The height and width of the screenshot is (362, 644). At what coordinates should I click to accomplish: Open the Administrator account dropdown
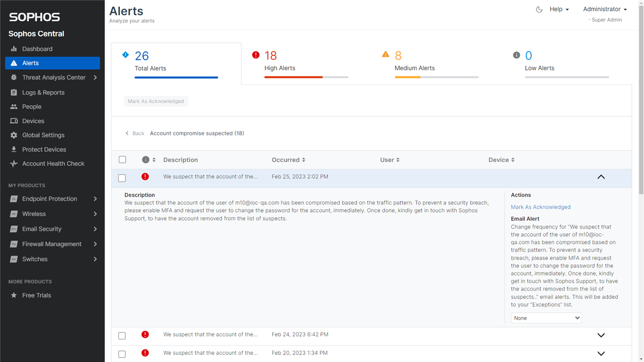tap(605, 9)
